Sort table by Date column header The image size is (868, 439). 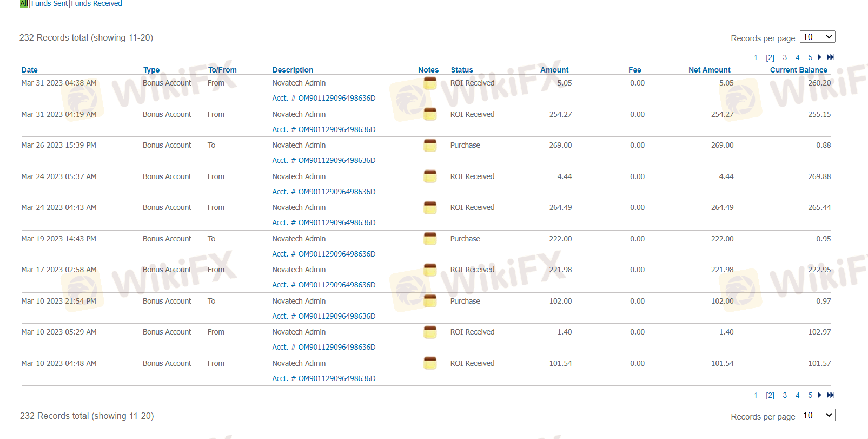click(x=30, y=70)
